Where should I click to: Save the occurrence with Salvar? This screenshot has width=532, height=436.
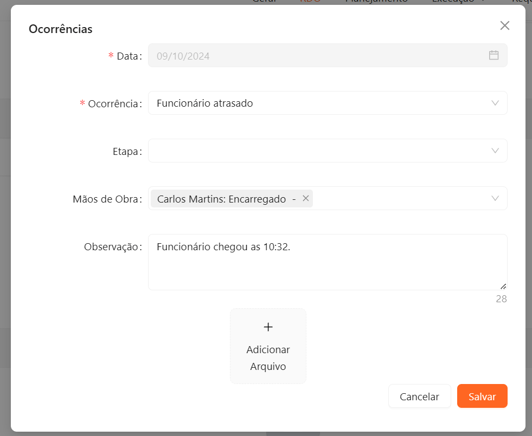click(x=482, y=396)
